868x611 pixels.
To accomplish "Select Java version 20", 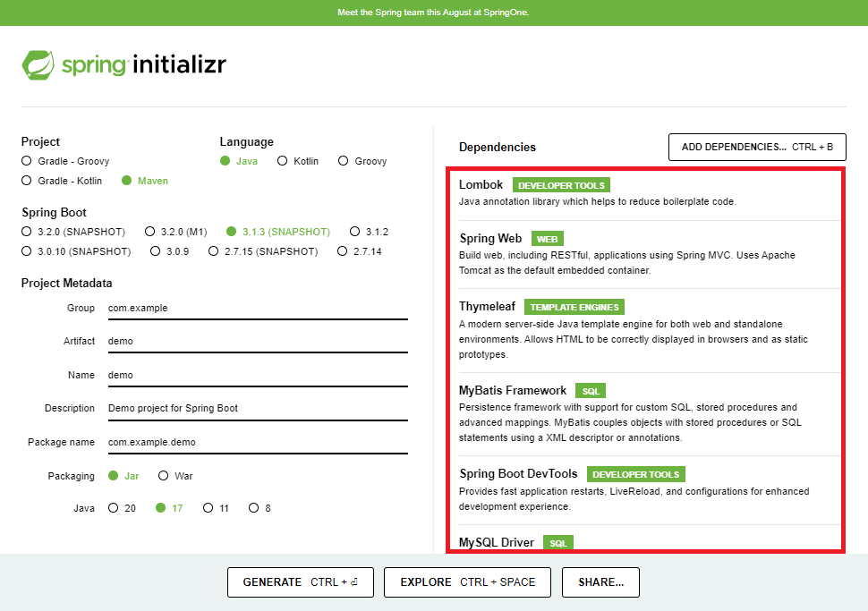I will (122, 508).
